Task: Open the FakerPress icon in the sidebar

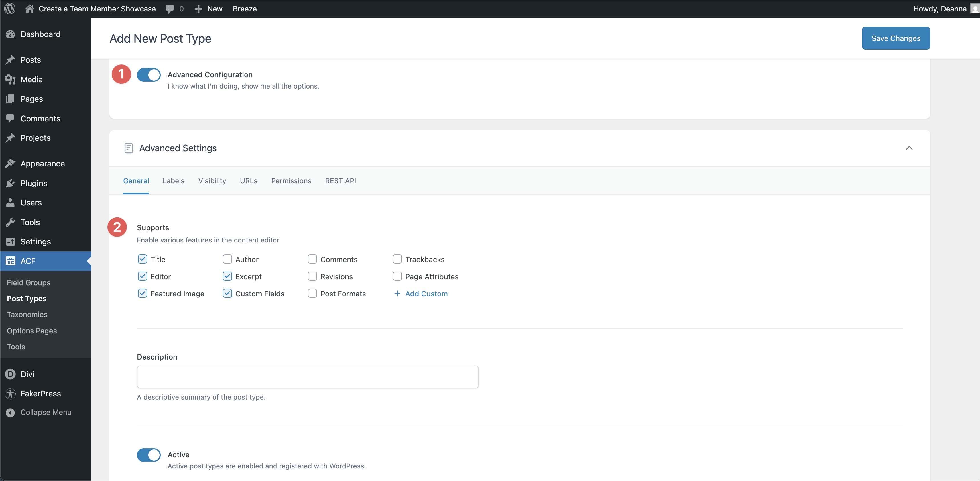Action: (10, 394)
